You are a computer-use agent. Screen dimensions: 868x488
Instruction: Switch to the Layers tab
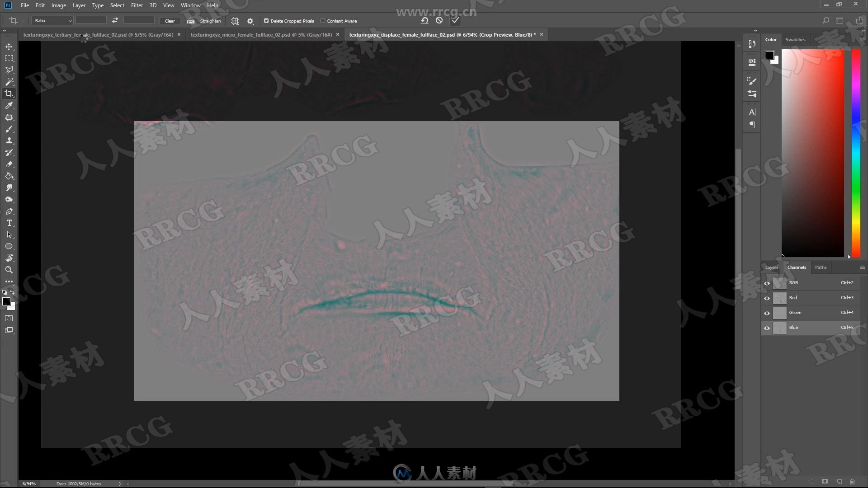click(771, 266)
